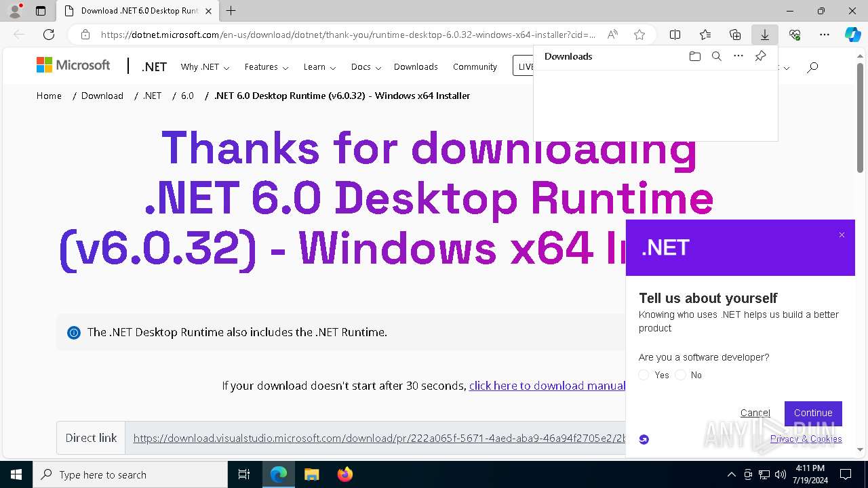
Task: Expand the Features menu
Action: point(267,66)
